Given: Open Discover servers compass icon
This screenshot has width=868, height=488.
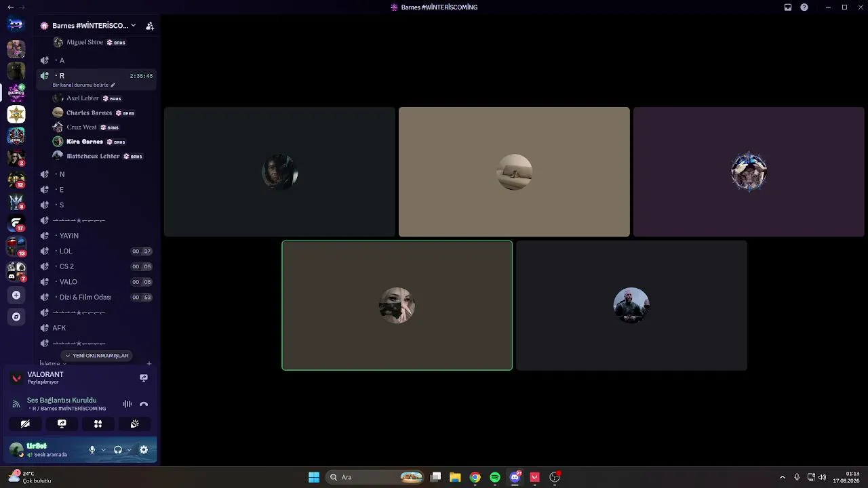Looking at the screenshot, I should point(16,317).
